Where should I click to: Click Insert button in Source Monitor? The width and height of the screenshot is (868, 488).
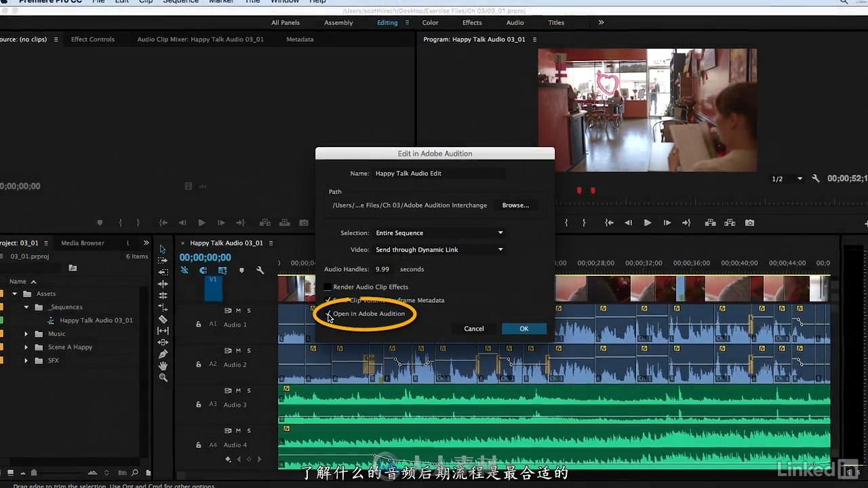click(x=264, y=222)
